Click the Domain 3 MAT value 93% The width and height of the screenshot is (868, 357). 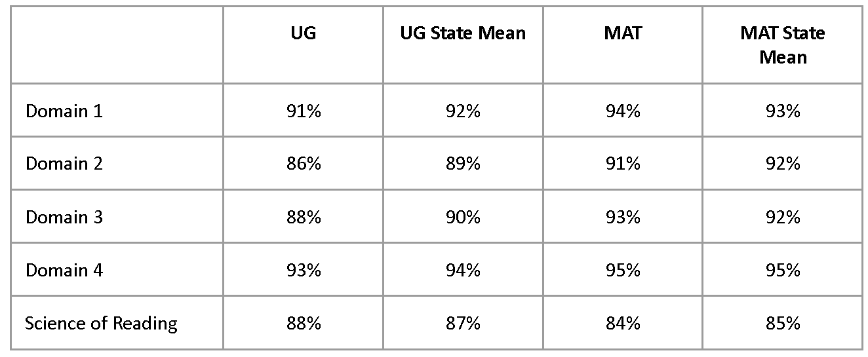tap(622, 217)
